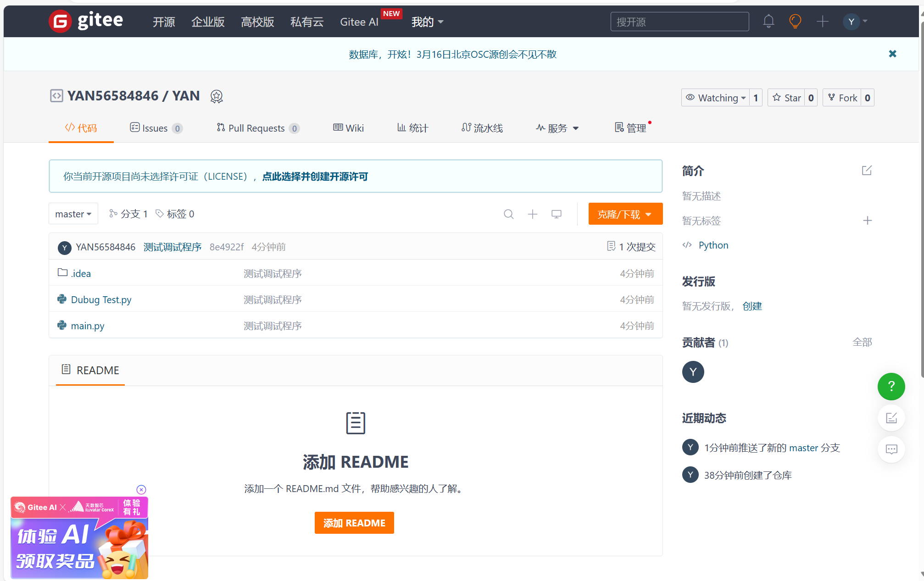Screen dimensions: 924x581
Task: Click the repository badge icon next to YAN
Action: click(x=217, y=96)
